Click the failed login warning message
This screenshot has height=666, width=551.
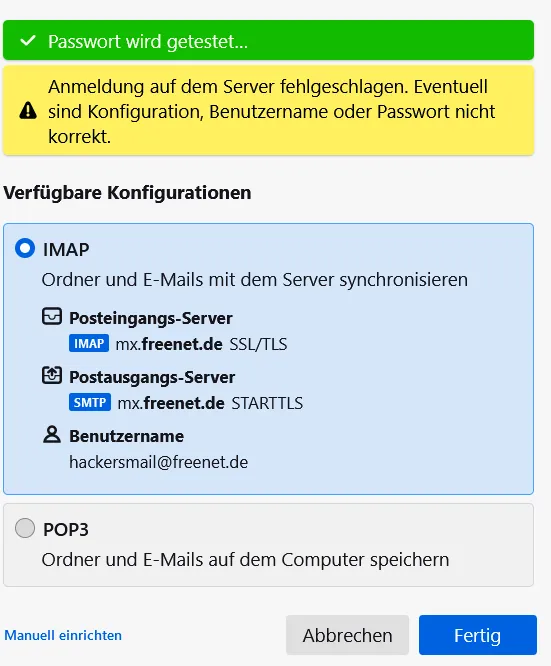[268, 111]
